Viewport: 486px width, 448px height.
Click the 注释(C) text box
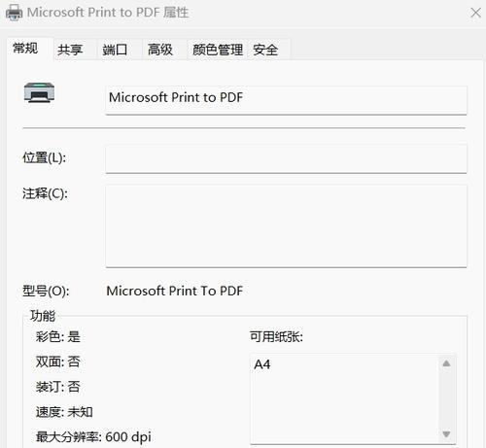[286, 226]
